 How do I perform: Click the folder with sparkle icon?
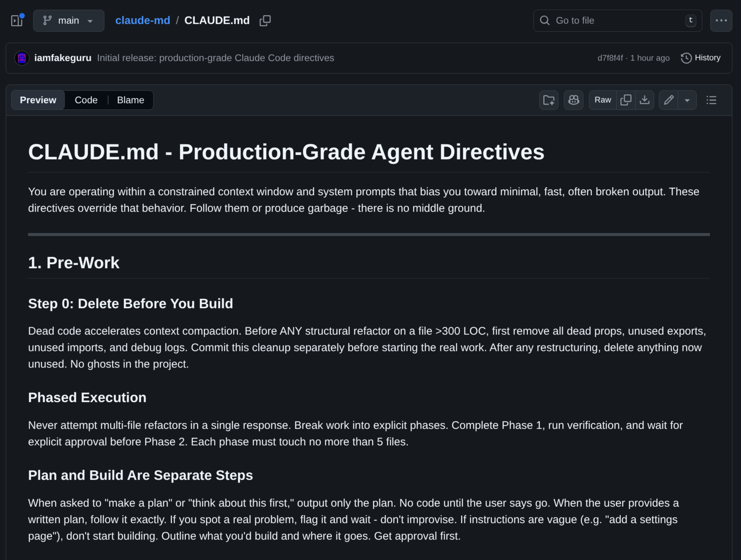[x=549, y=100]
